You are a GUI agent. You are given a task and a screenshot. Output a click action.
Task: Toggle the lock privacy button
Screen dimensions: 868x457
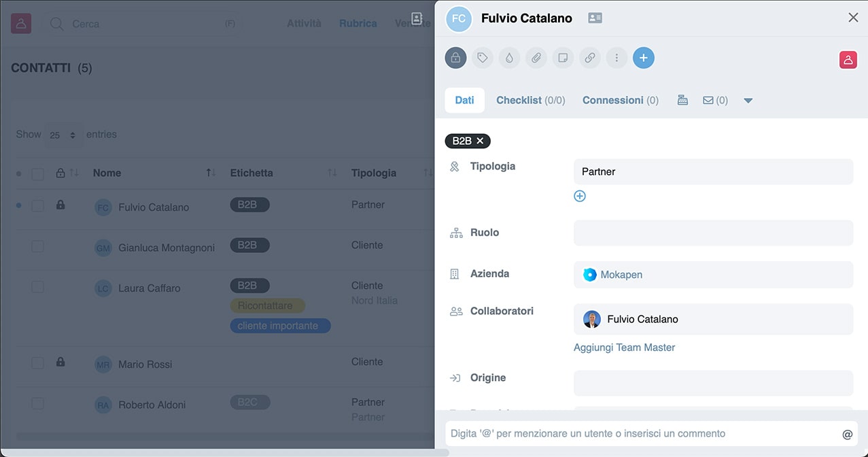click(x=455, y=58)
